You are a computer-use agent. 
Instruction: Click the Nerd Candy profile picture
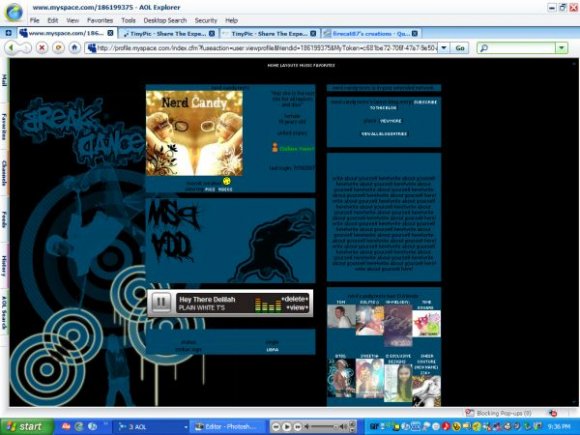tap(194, 133)
